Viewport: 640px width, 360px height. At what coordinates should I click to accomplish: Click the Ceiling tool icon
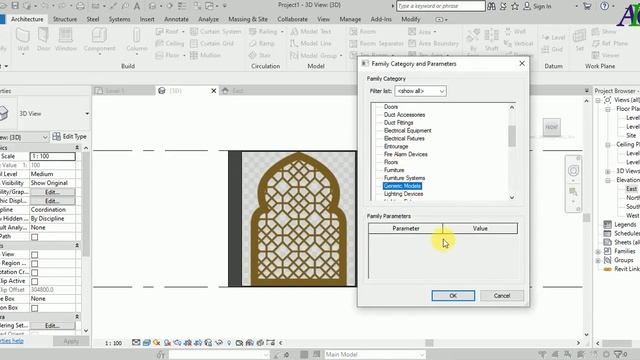tap(159, 43)
